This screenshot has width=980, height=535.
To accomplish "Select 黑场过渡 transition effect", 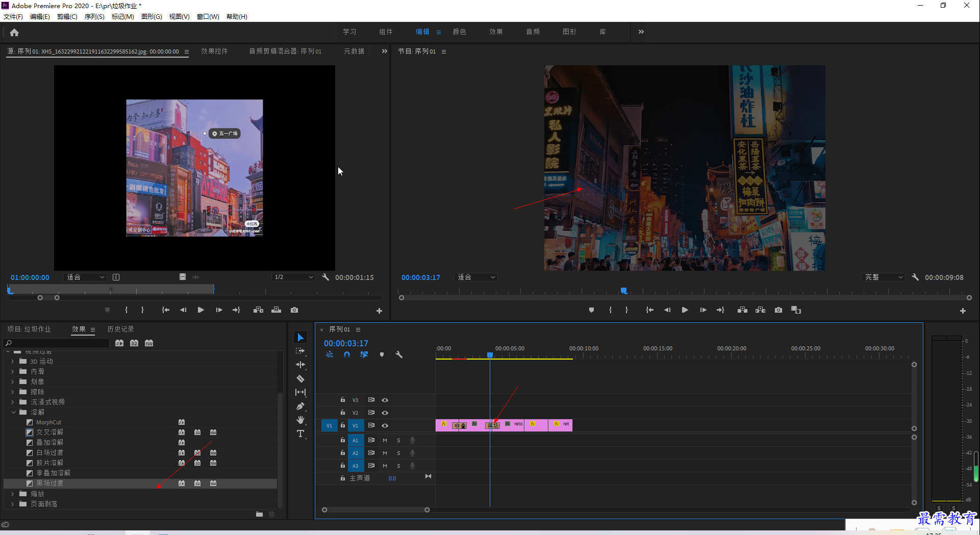I will 49,483.
